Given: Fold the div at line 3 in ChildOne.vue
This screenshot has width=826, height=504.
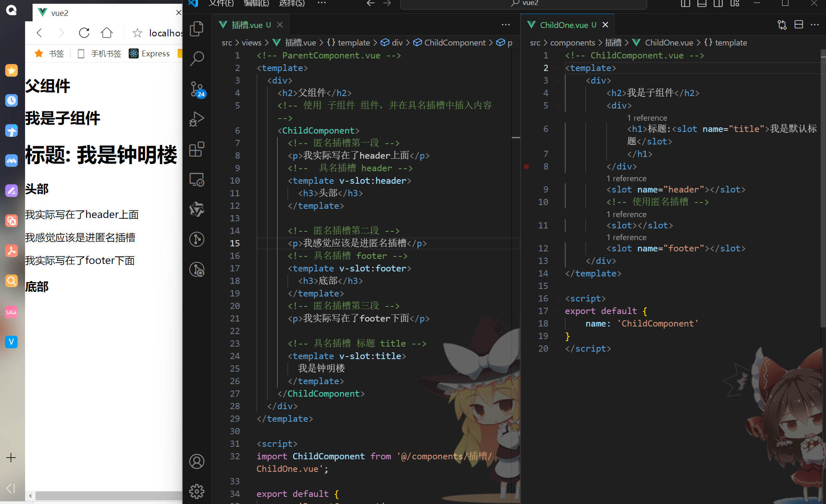Looking at the screenshot, I should pos(558,81).
